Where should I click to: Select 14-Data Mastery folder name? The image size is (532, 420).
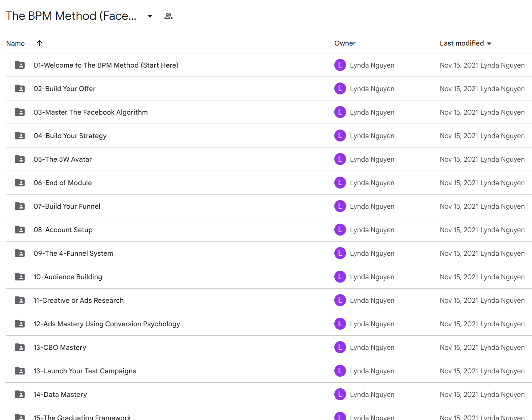click(x=60, y=394)
